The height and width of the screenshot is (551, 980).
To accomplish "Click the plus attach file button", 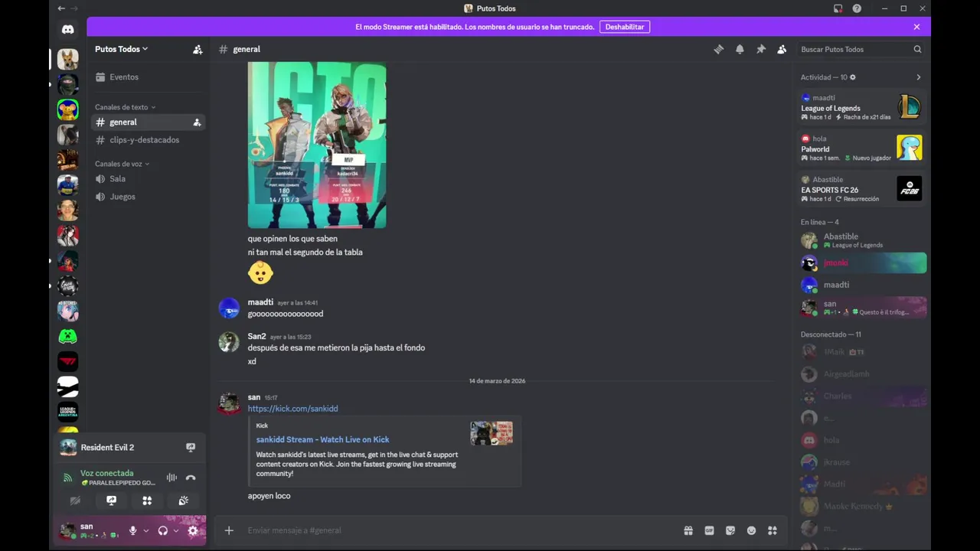I will (229, 530).
